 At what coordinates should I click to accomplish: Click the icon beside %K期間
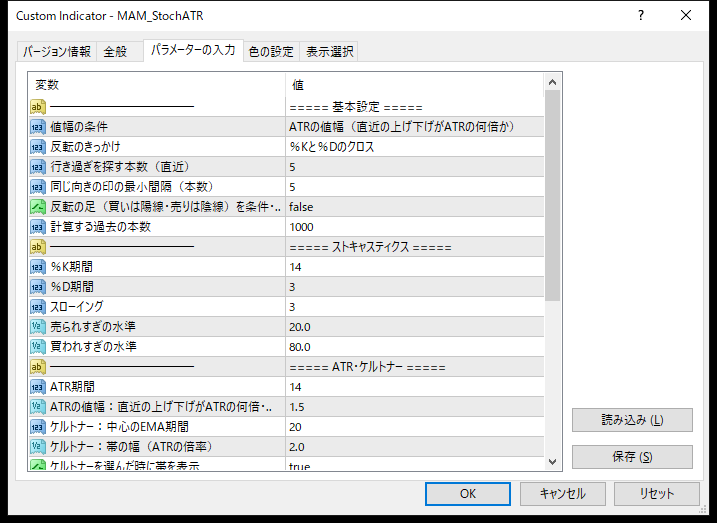click(38, 267)
